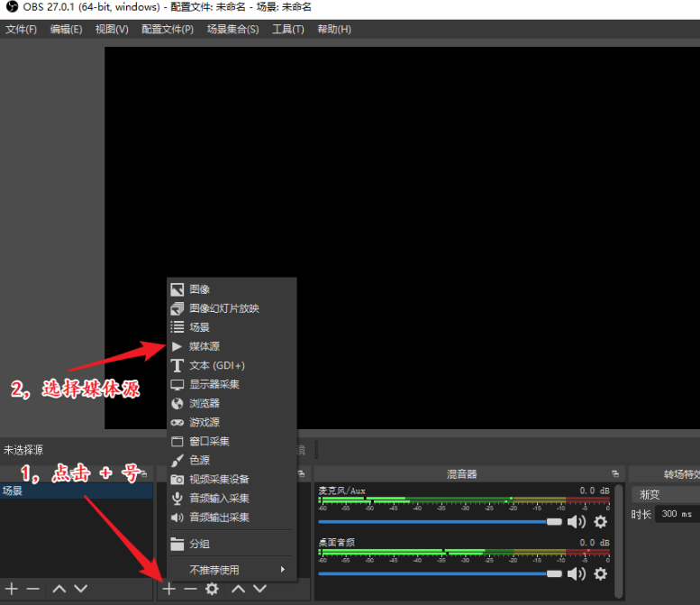Open the 视图(V) menu

click(112, 30)
